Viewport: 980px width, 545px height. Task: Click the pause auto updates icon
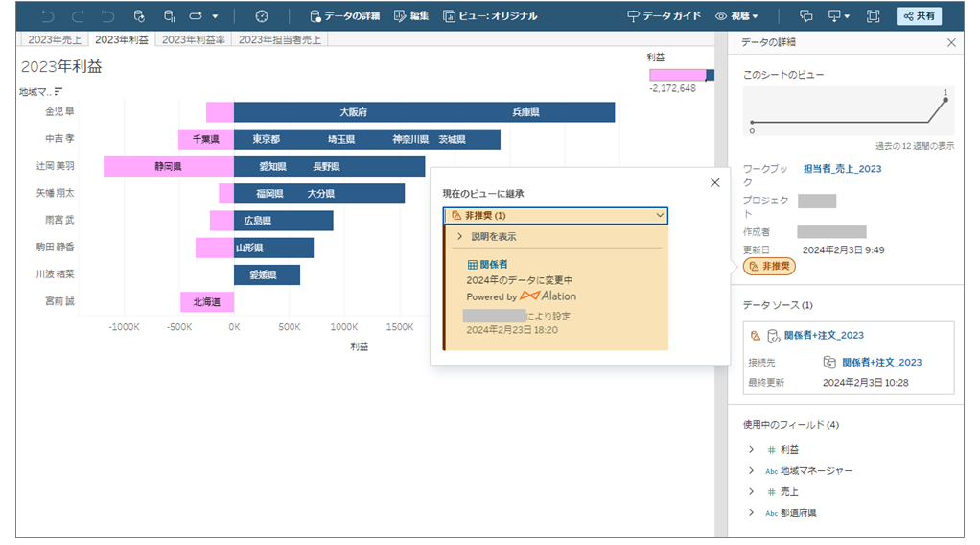click(169, 16)
